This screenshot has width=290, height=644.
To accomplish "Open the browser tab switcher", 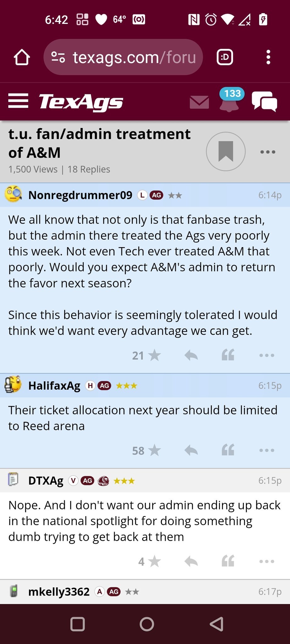I will pyautogui.click(x=225, y=57).
